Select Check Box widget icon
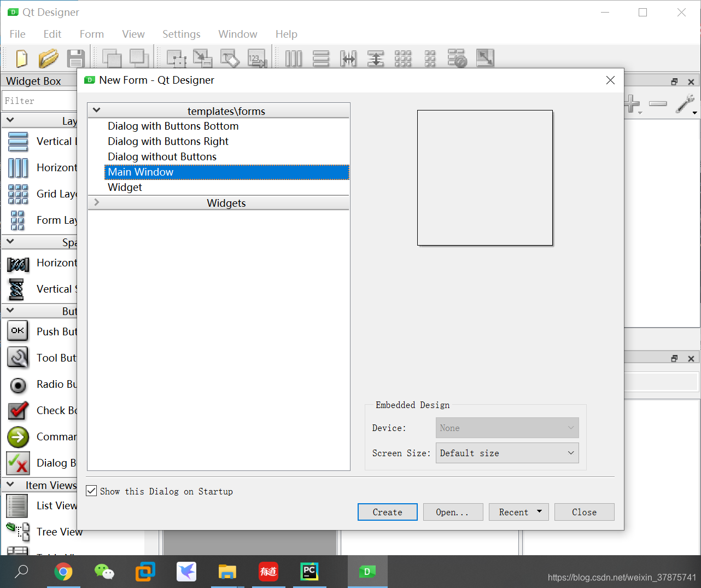Viewport: 701px width, 588px height. (x=18, y=411)
